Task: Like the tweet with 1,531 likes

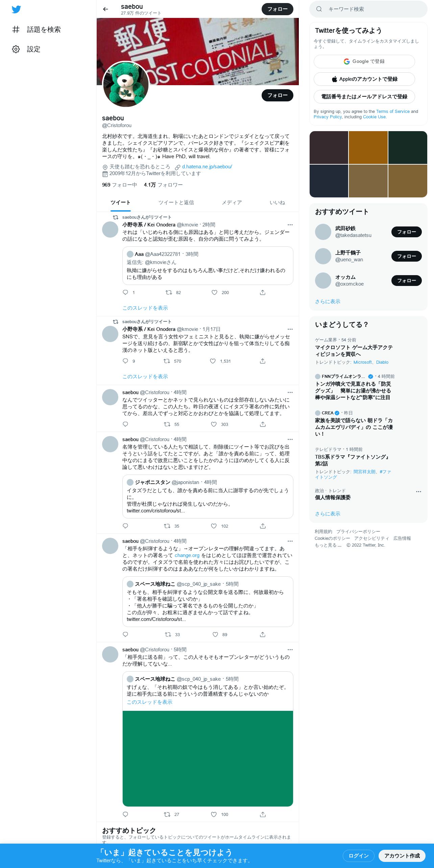Action: click(x=213, y=361)
